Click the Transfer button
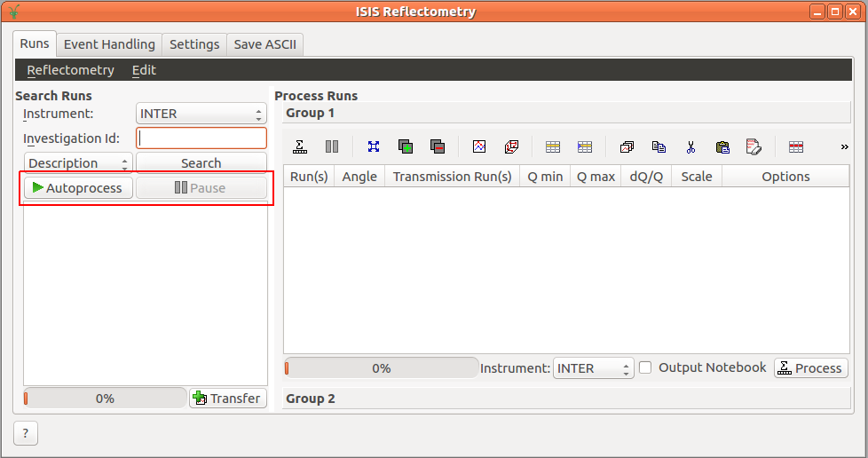 pyautogui.click(x=228, y=399)
